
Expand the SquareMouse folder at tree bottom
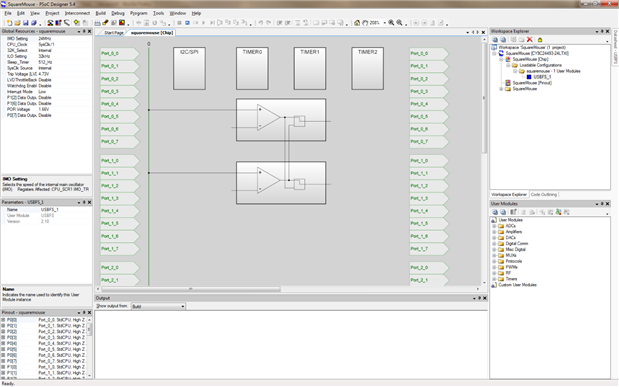[x=501, y=89]
